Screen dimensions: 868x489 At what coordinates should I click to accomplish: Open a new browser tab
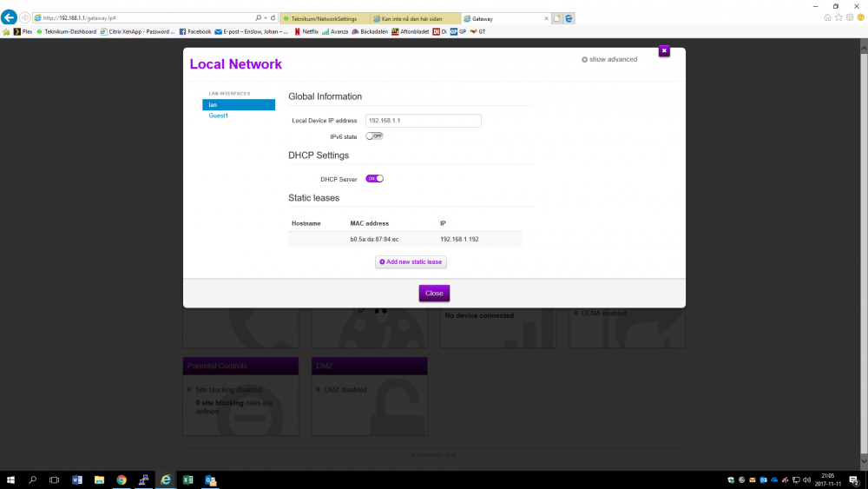pos(557,18)
